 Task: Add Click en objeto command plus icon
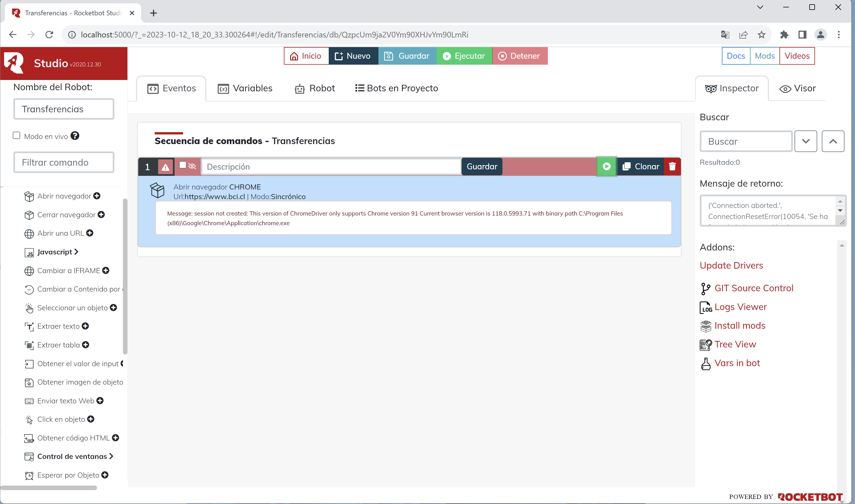(91, 419)
